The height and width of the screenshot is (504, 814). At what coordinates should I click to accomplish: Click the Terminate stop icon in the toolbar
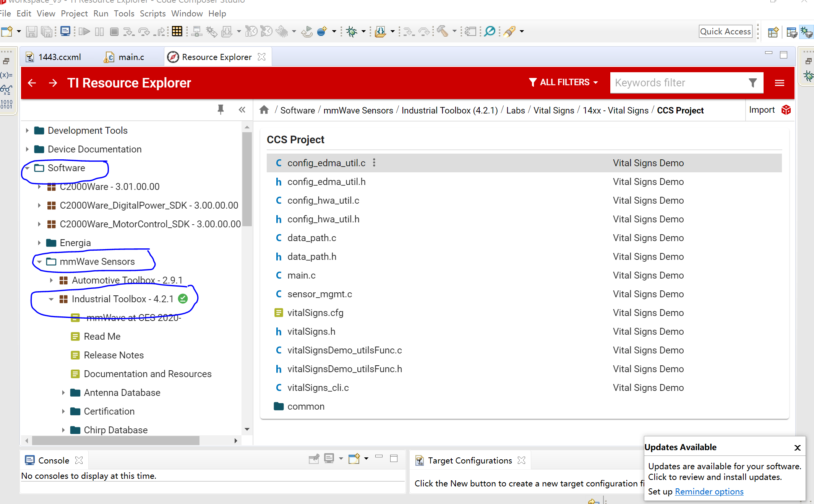click(114, 31)
